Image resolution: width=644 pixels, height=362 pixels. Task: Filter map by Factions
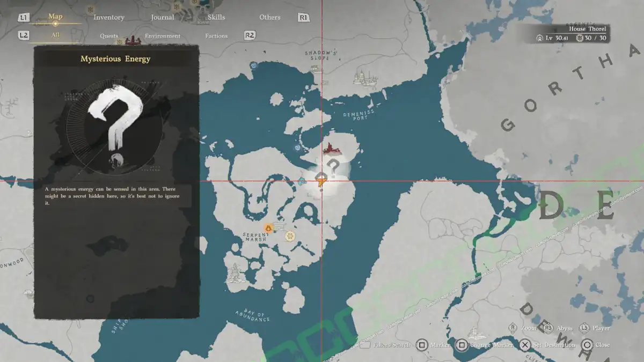coord(216,36)
